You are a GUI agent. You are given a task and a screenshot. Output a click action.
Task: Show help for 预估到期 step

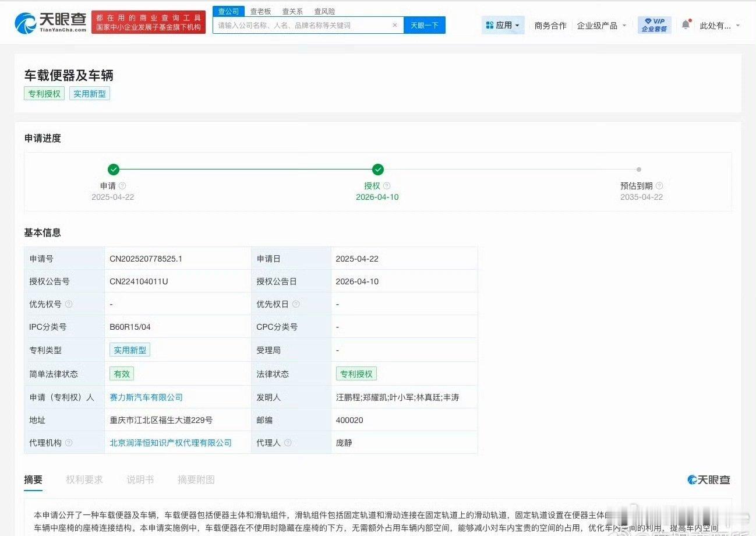pyautogui.click(x=659, y=186)
